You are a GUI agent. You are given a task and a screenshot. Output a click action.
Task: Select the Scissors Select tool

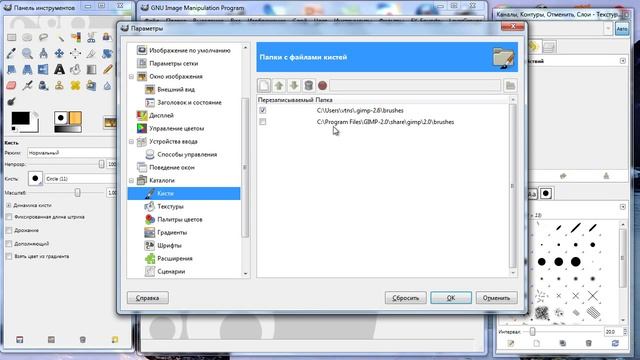tap(91, 38)
